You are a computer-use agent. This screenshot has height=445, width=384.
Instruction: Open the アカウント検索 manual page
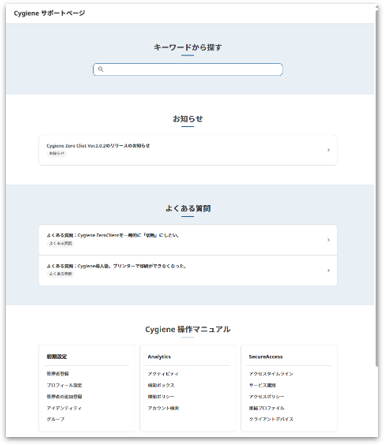point(163,408)
